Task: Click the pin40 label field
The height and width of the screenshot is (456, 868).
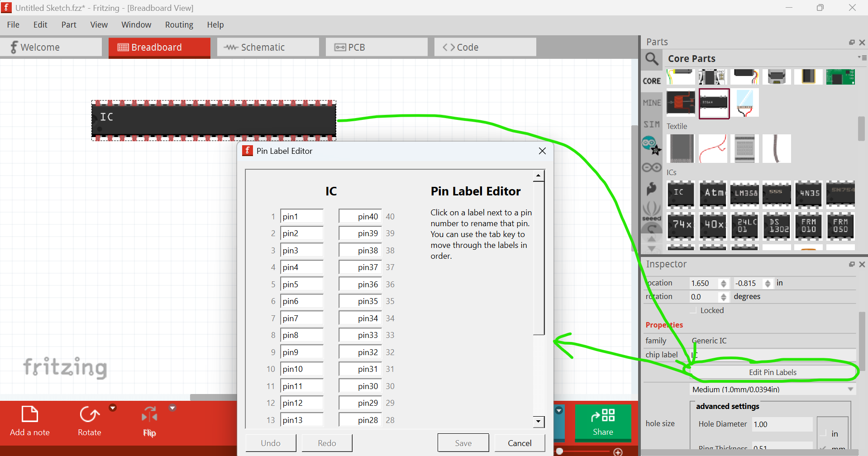Action: click(x=360, y=216)
